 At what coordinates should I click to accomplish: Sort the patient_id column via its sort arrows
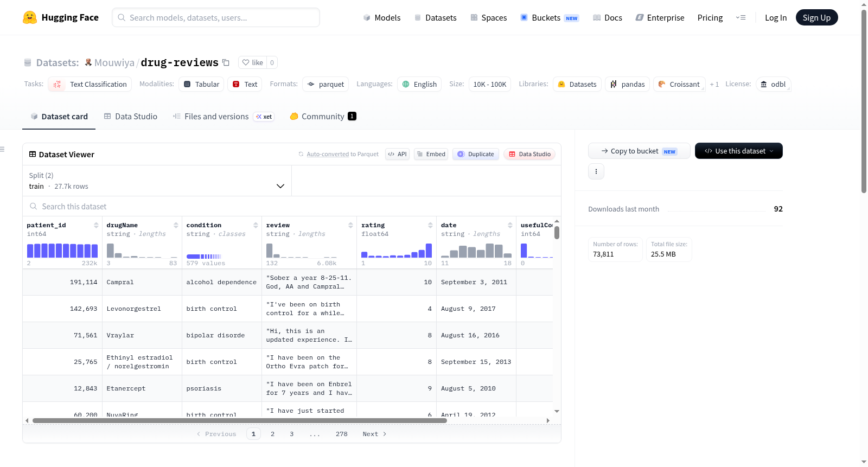click(96, 225)
